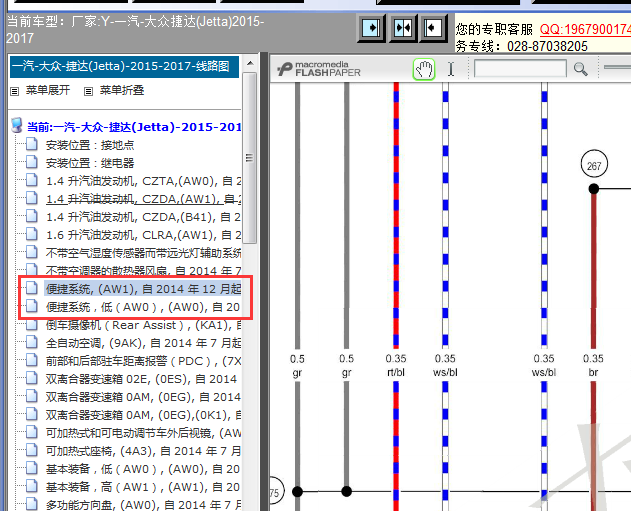This screenshot has width=631, height=511.
Task: Click the 菜单展开 expand menu link
Action: pyautogui.click(x=48, y=90)
